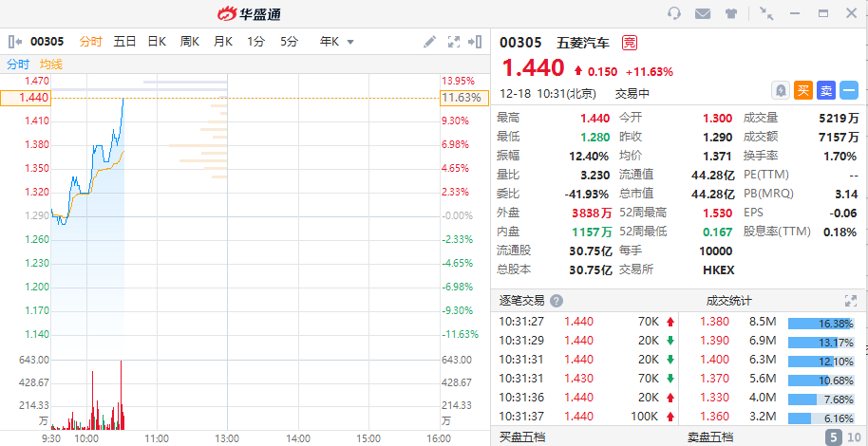The image size is (868, 446).
Task: Switch to 周K chart tab
Action: 190,42
